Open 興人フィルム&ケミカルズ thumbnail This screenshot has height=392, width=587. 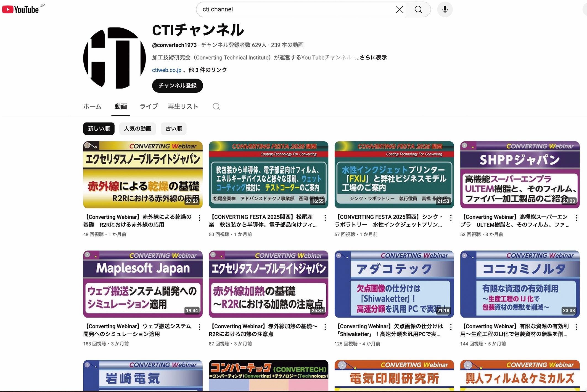[520, 375]
